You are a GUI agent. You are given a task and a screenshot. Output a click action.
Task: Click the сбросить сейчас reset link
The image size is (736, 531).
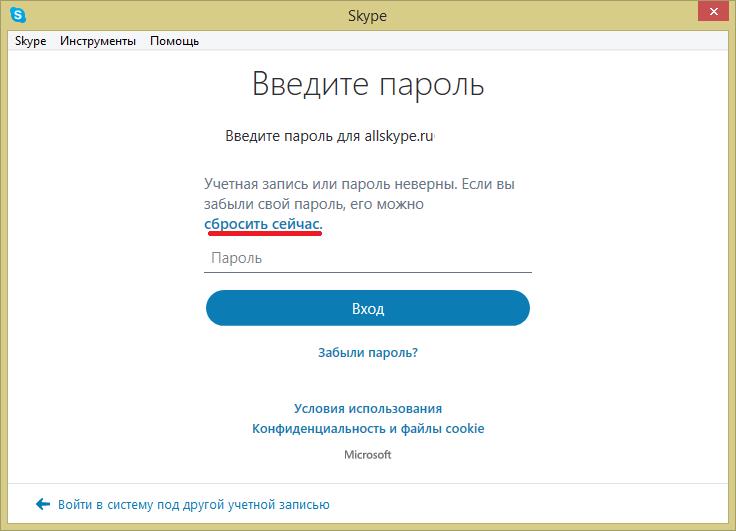pyautogui.click(x=263, y=224)
